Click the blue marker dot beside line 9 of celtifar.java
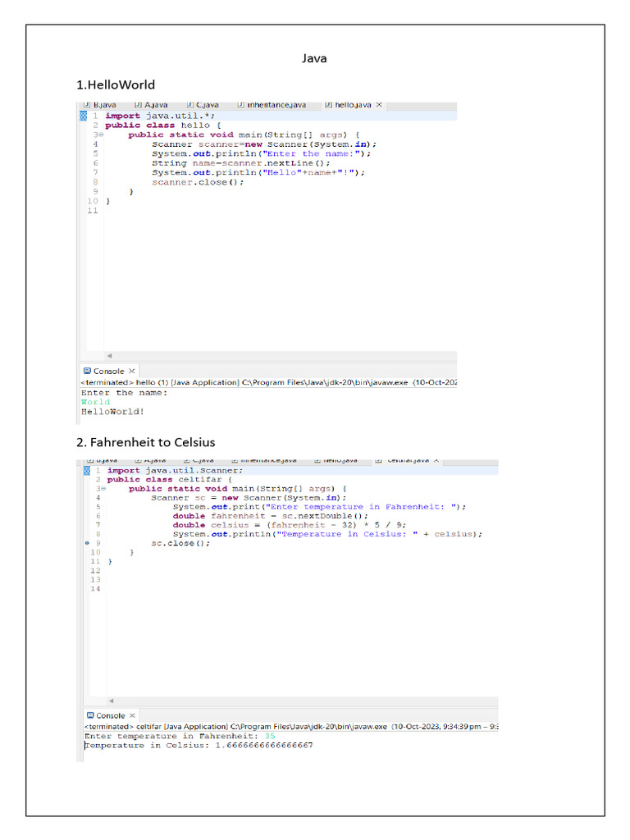The height and width of the screenshot is (840, 630). (87, 543)
